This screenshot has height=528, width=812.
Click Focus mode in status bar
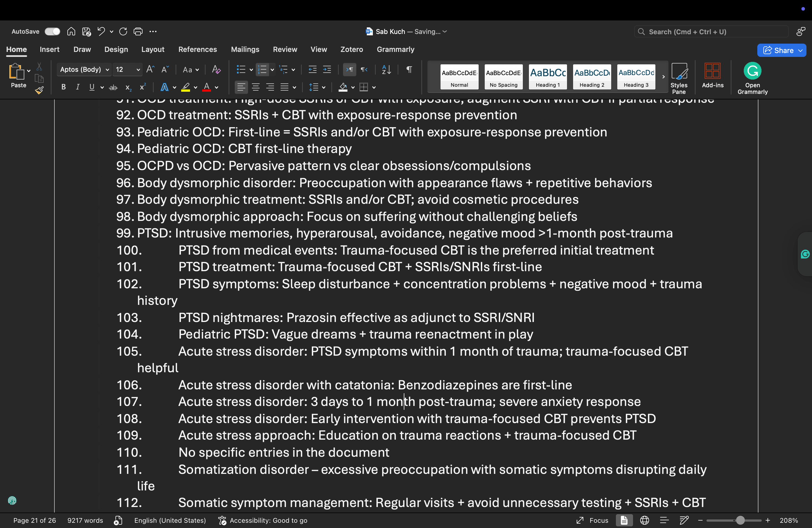pos(592,520)
